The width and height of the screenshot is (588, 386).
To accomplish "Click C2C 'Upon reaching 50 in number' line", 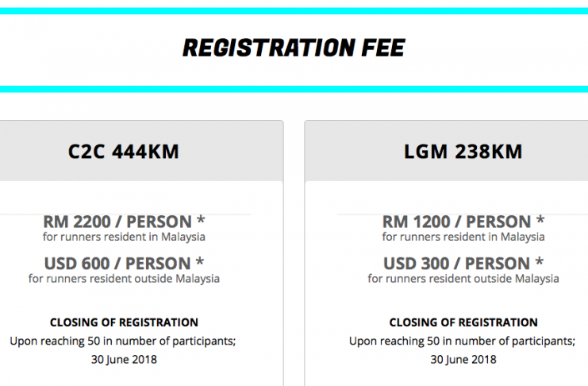I will point(123,341).
